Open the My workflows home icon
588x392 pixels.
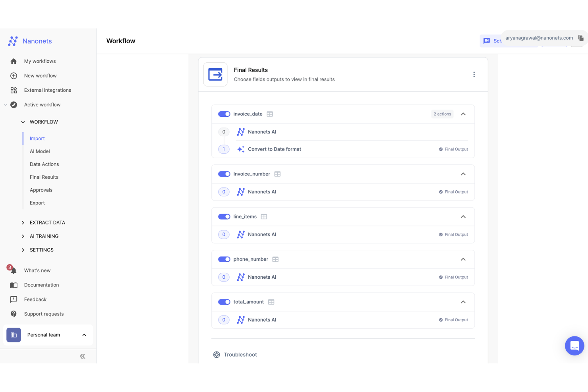[x=14, y=61]
